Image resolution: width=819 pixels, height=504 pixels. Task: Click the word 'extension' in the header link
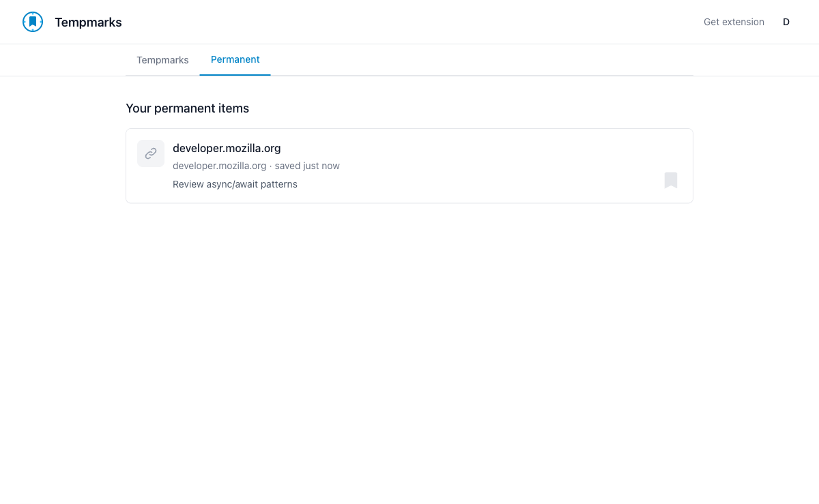point(743,22)
